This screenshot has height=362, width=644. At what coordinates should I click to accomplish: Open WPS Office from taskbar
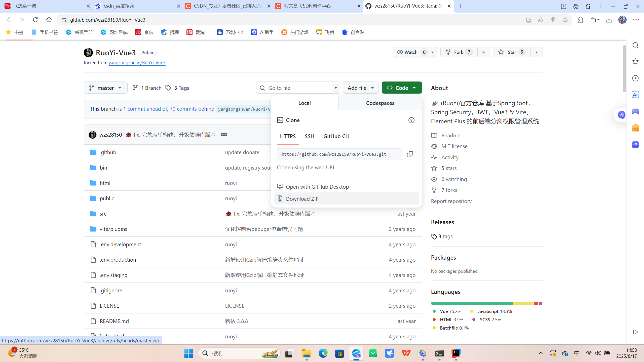pos(406,353)
